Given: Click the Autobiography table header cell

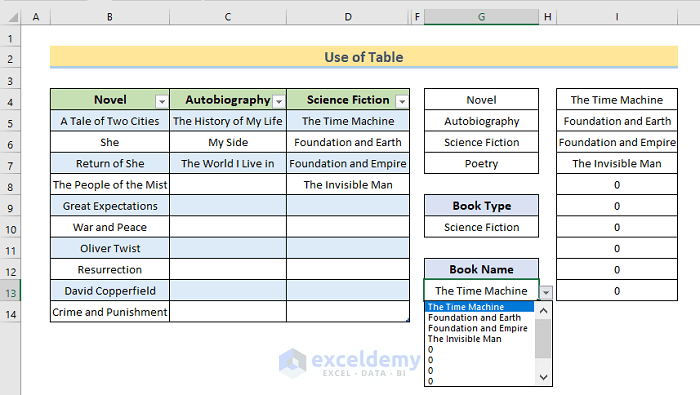Looking at the screenshot, I should (x=228, y=100).
